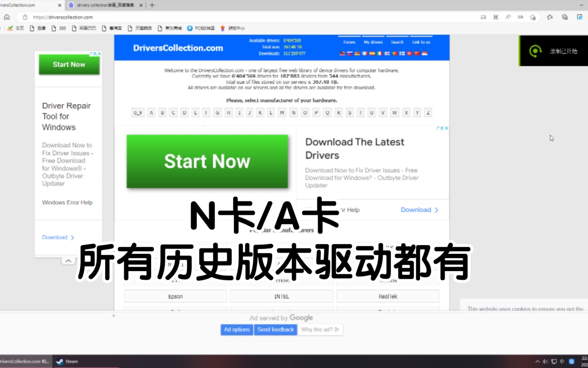Switch site language with the German flag
The width and height of the screenshot is (588, 368).
[x=358, y=53]
